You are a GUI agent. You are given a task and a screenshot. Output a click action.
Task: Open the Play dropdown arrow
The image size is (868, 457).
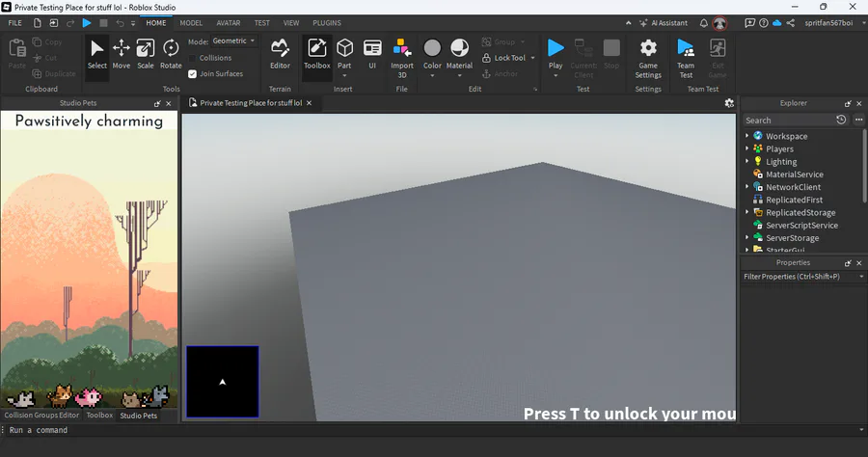click(x=556, y=75)
